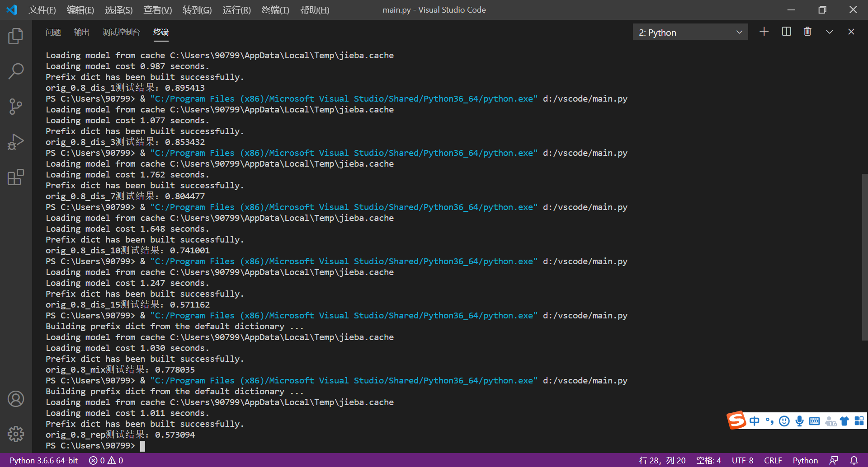Open the Search view in activity bar
The height and width of the screenshot is (467, 868).
pyautogui.click(x=16, y=71)
